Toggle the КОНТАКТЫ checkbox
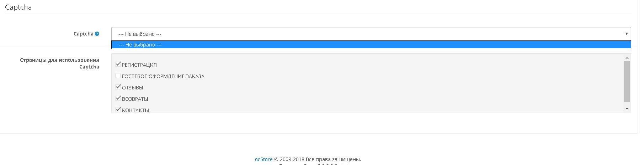 pyautogui.click(x=118, y=110)
